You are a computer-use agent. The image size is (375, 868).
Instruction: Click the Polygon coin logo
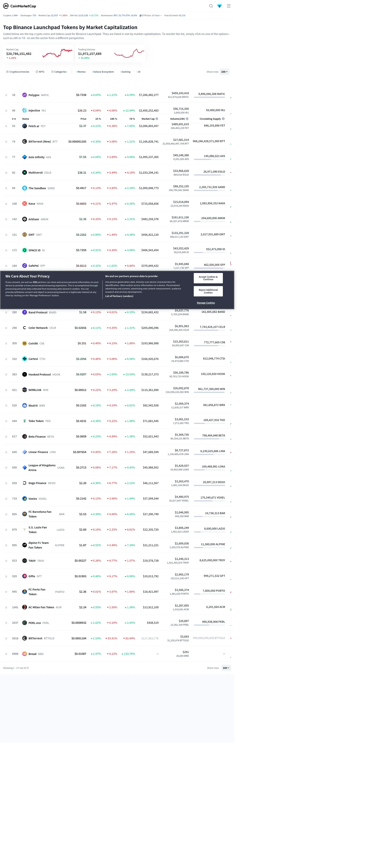coord(25,95)
